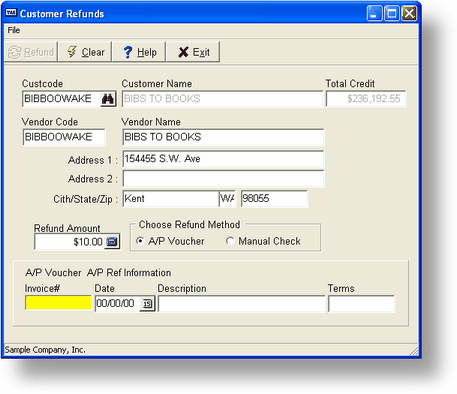The height and width of the screenshot is (394, 457).
Task: Click the binoculars lookup icon beside Custcode
Action: pyautogui.click(x=108, y=99)
